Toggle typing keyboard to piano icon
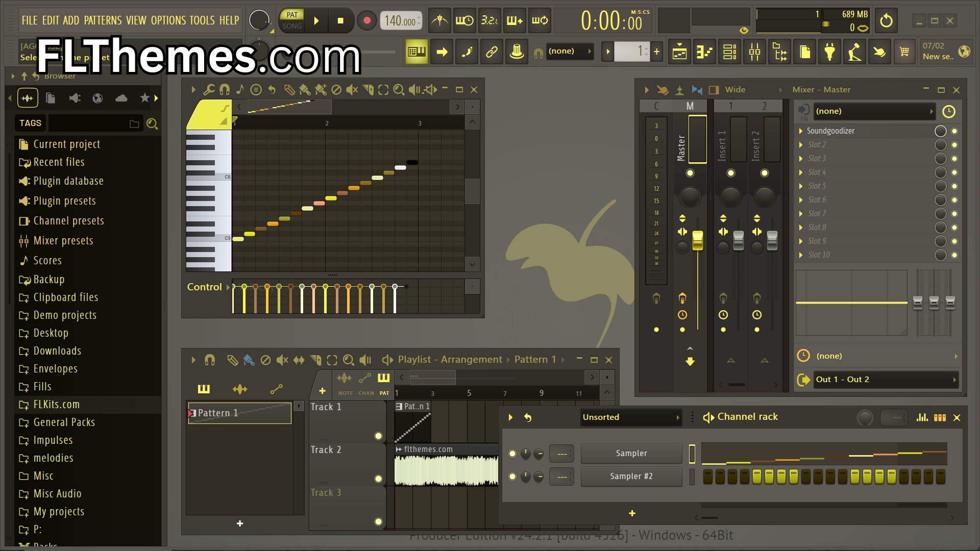 (416, 52)
